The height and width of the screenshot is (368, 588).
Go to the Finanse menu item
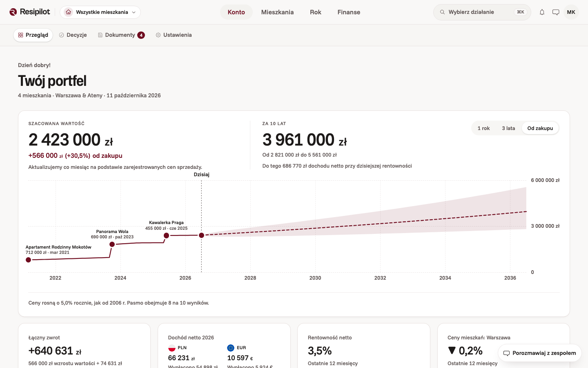coord(349,12)
